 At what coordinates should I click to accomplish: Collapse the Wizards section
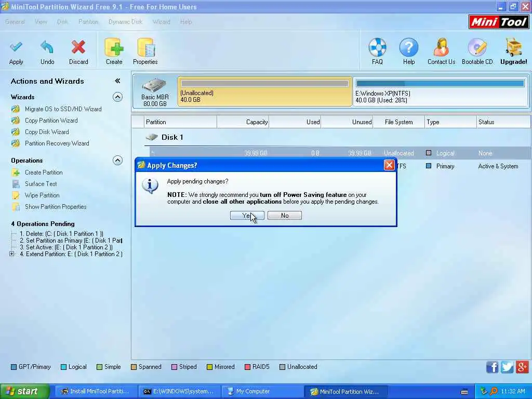pos(117,97)
